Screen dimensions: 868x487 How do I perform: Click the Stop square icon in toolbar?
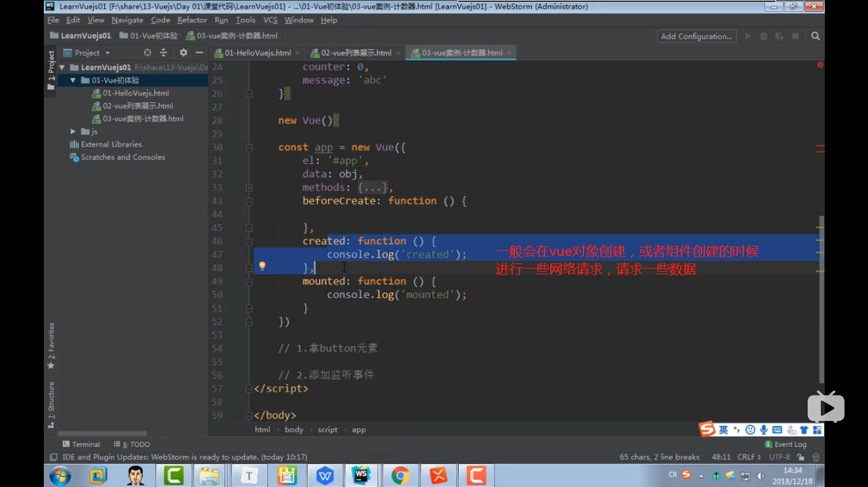click(795, 36)
